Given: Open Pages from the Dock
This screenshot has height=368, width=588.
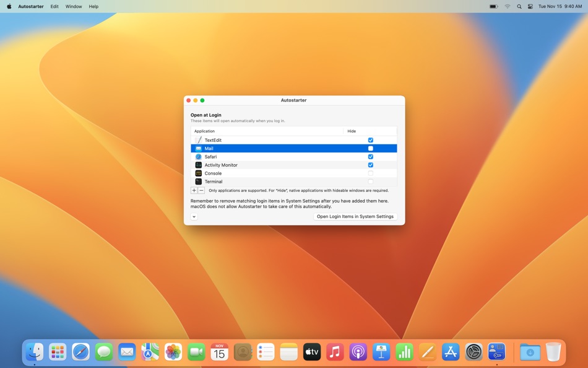Looking at the screenshot, I should [428, 353].
